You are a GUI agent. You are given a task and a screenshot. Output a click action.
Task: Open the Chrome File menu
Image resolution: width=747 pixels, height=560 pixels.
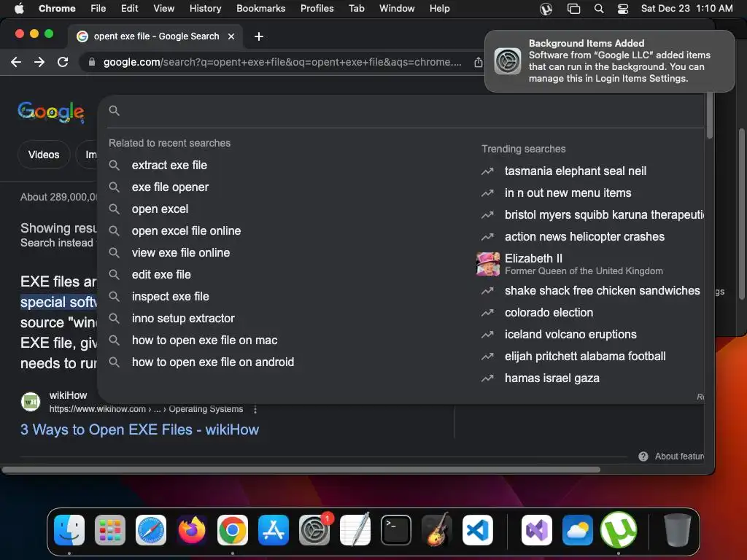tap(98, 8)
